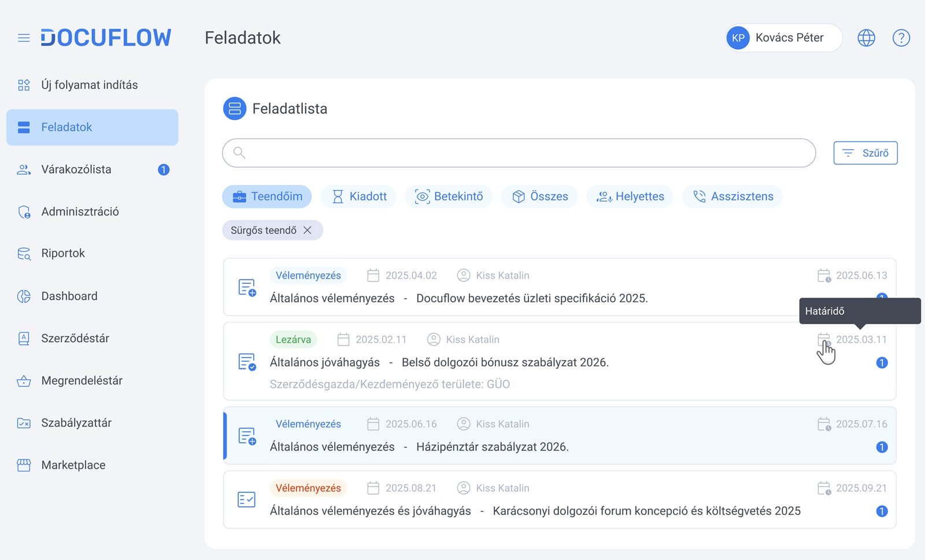Switch to the Kiadott tab
The width and height of the screenshot is (925, 560).
[x=359, y=196]
